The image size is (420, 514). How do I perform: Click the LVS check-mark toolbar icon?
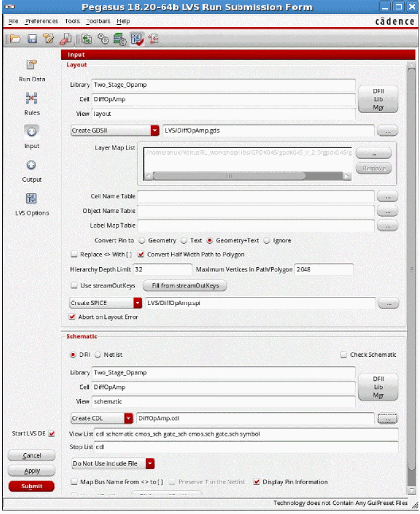[137, 39]
